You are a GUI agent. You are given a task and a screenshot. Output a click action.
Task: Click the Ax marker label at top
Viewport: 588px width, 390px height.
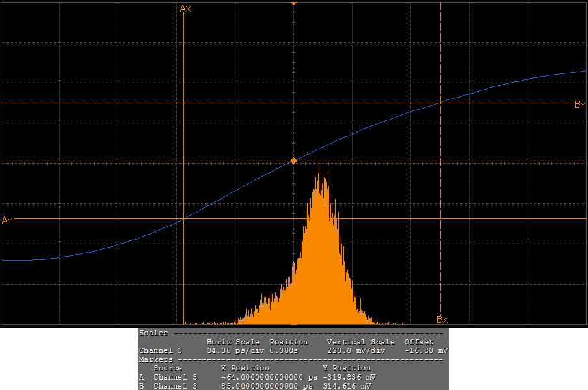point(185,8)
